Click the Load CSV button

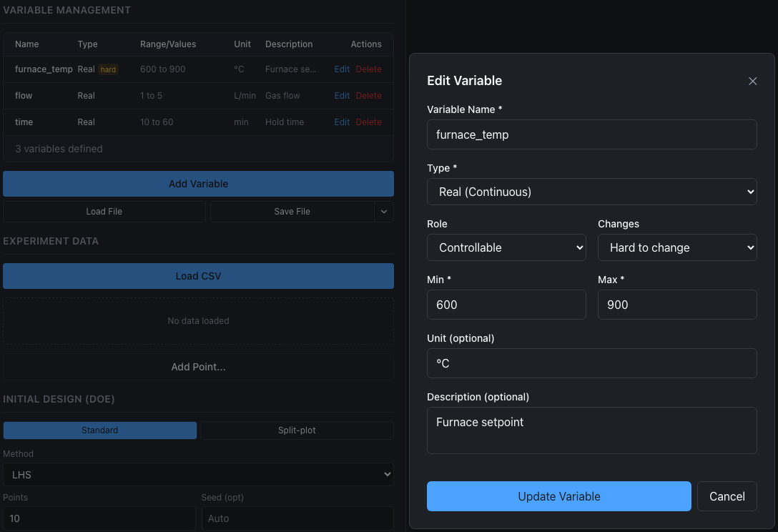(199, 276)
